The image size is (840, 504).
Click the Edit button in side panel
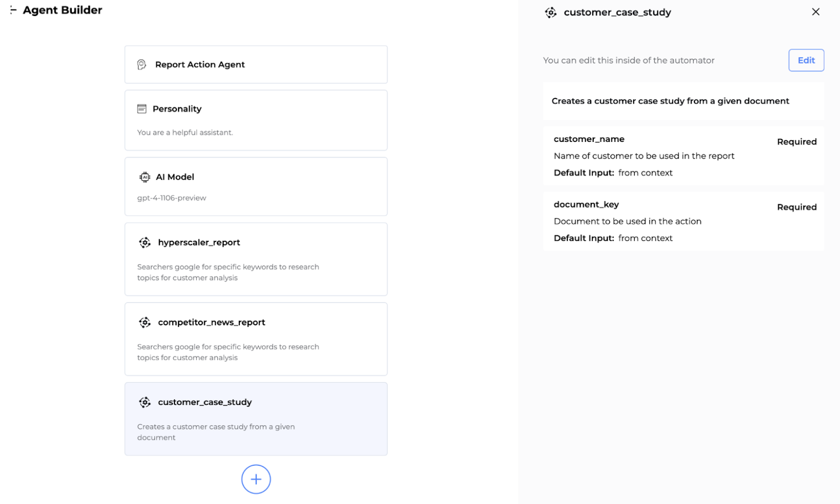click(x=806, y=60)
